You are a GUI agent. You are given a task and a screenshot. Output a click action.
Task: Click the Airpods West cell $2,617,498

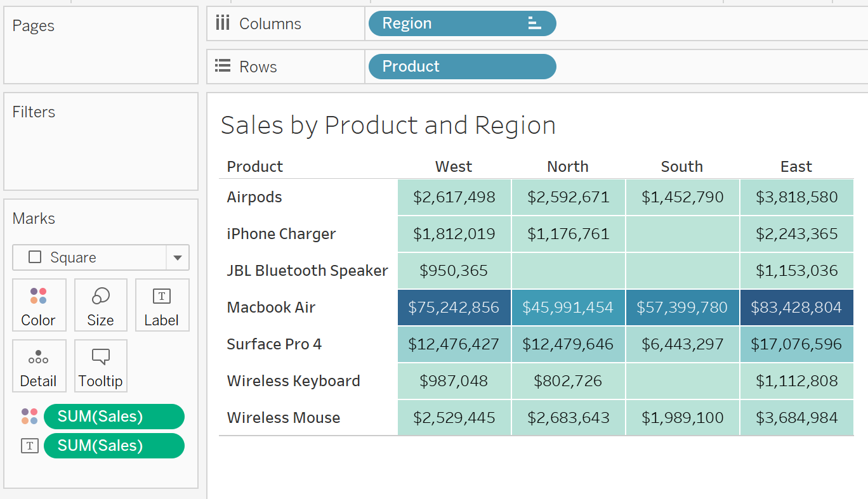pos(454,197)
